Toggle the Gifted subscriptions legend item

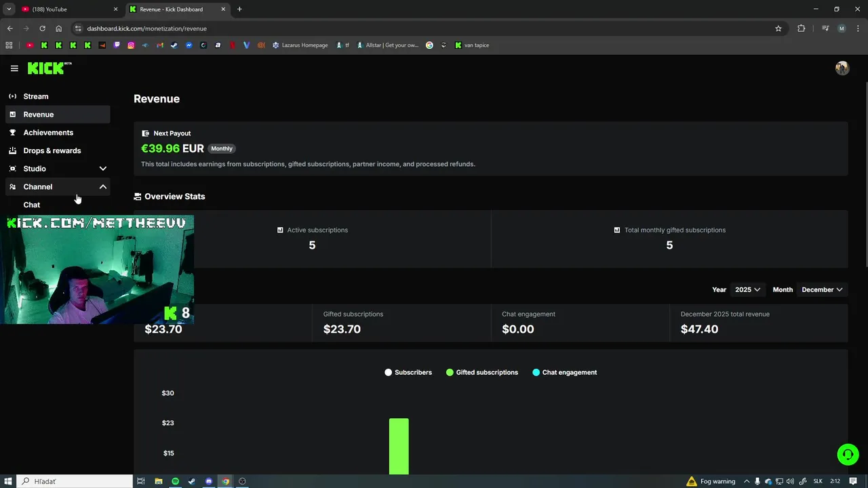pyautogui.click(x=482, y=372)
